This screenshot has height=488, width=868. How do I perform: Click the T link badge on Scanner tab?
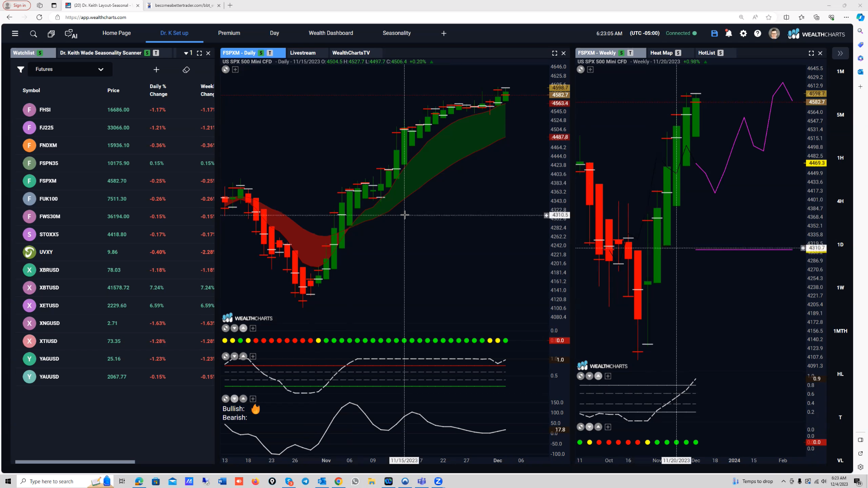156,53
